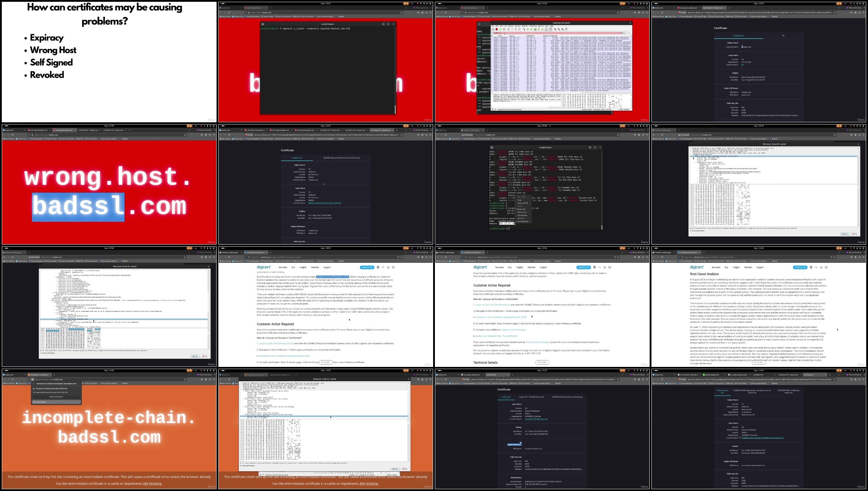868x491 pixels.
Task: Select UbiquiTLS DV RSA Server CA certificate tab
Action: (531, 397)
